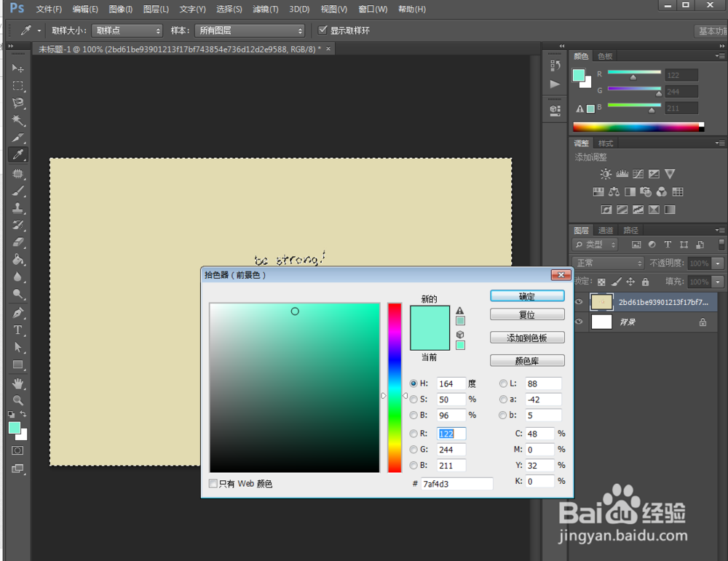This screenshot has width=728, height=561.
Task: Switch to the 通道 tab
Action: pos(606,230)
